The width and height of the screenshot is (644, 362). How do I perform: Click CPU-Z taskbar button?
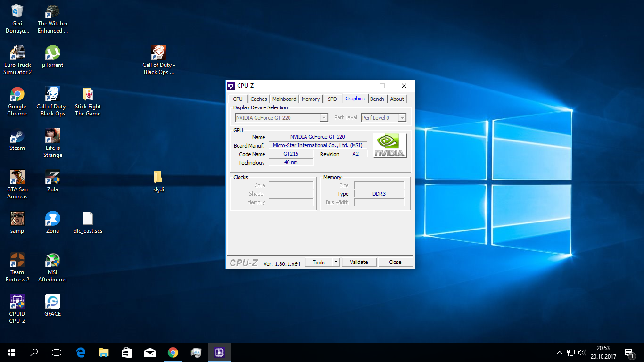(x=219, y=352)
